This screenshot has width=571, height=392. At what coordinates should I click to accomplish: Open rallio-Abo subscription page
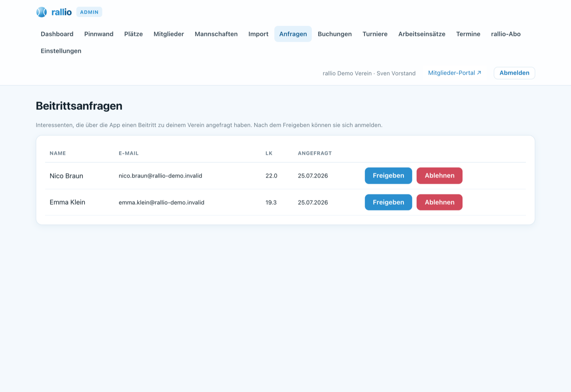[506, 34]
